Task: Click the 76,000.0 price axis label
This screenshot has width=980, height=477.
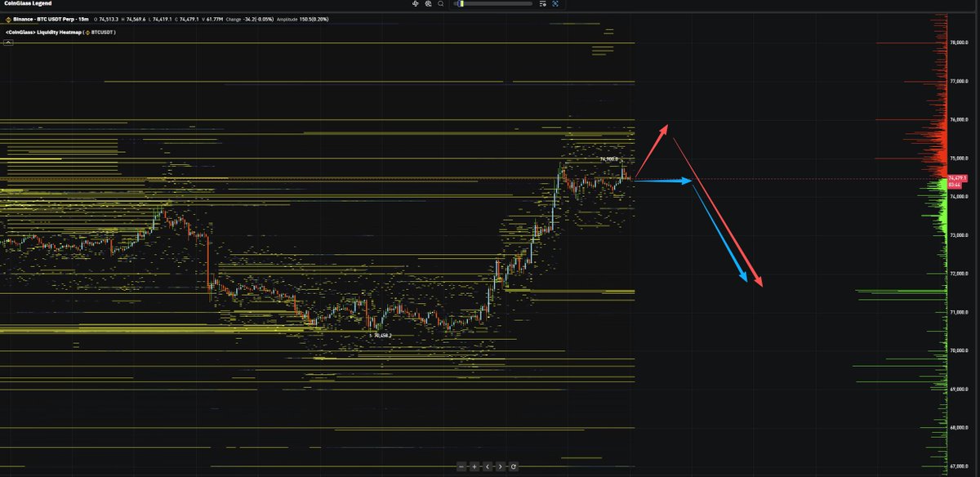Action: click(958, 119)
